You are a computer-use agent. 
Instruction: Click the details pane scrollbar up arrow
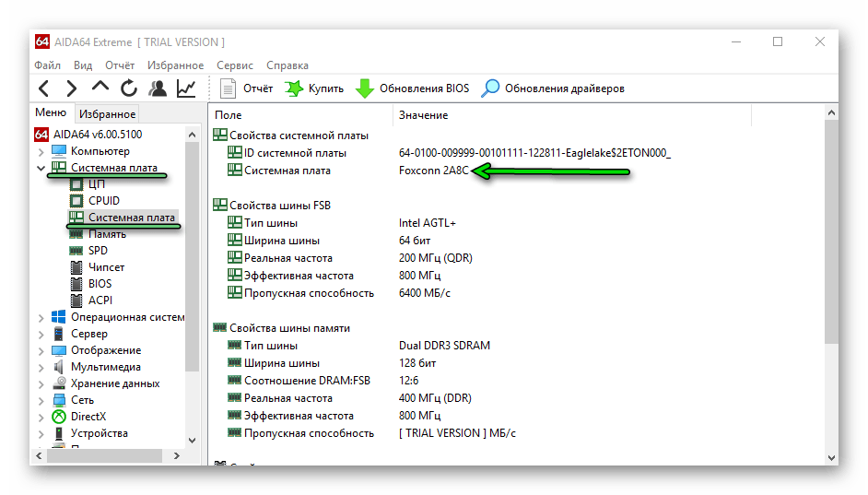831,113
